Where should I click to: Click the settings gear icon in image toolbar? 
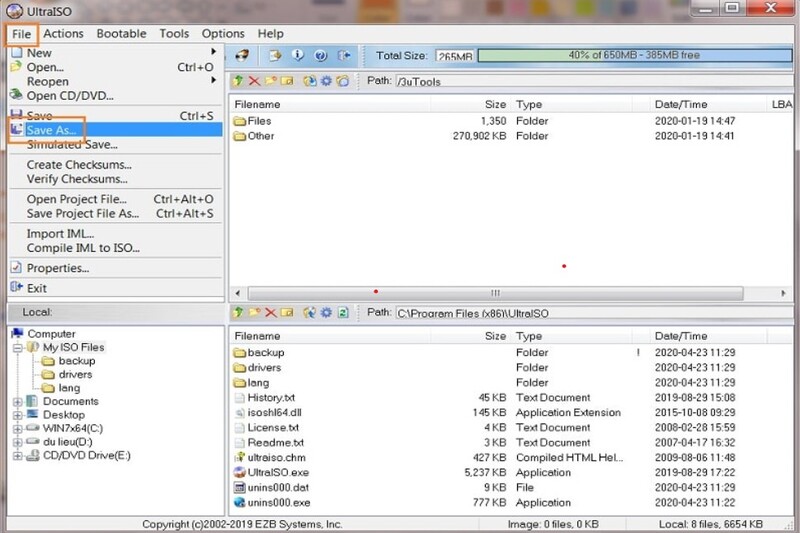pyautogui.click(x=326, y=81)
